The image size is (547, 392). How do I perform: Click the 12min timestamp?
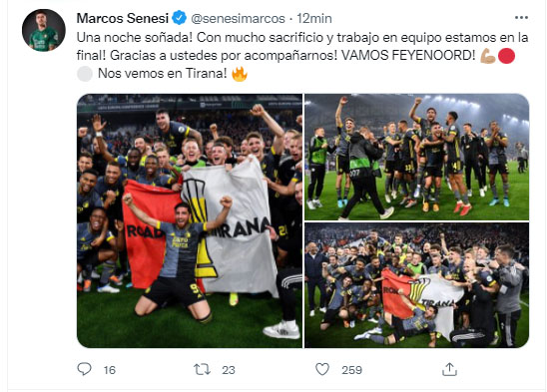click(x=314, y=19)
